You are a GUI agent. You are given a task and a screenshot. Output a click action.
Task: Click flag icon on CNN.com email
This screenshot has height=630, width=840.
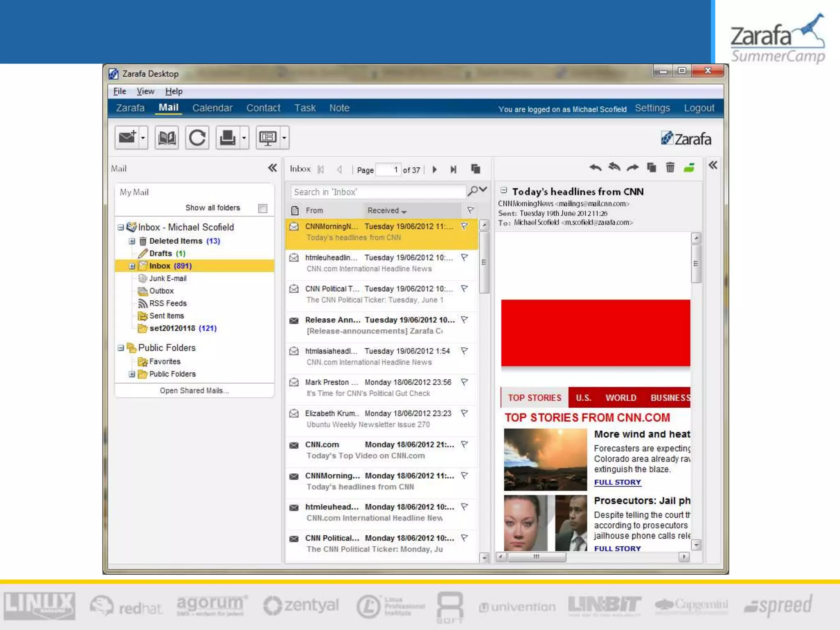click(x=464, y=444)
